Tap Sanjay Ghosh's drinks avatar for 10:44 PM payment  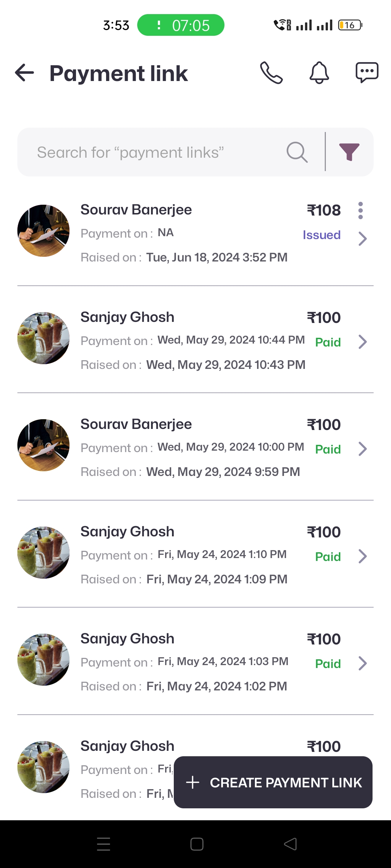[43, 338]
